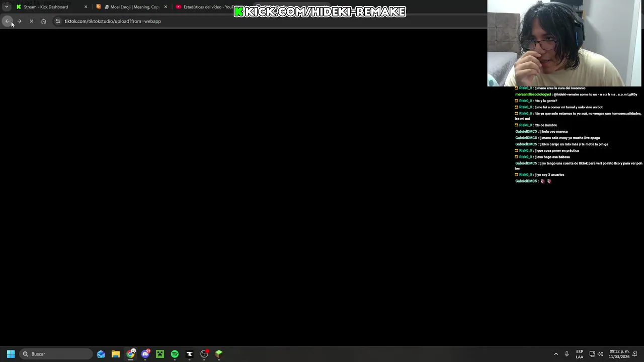Open the Windows Start menu
This screenshot has height=362, width=644.
pyautogui.click(x=11, y=354)
